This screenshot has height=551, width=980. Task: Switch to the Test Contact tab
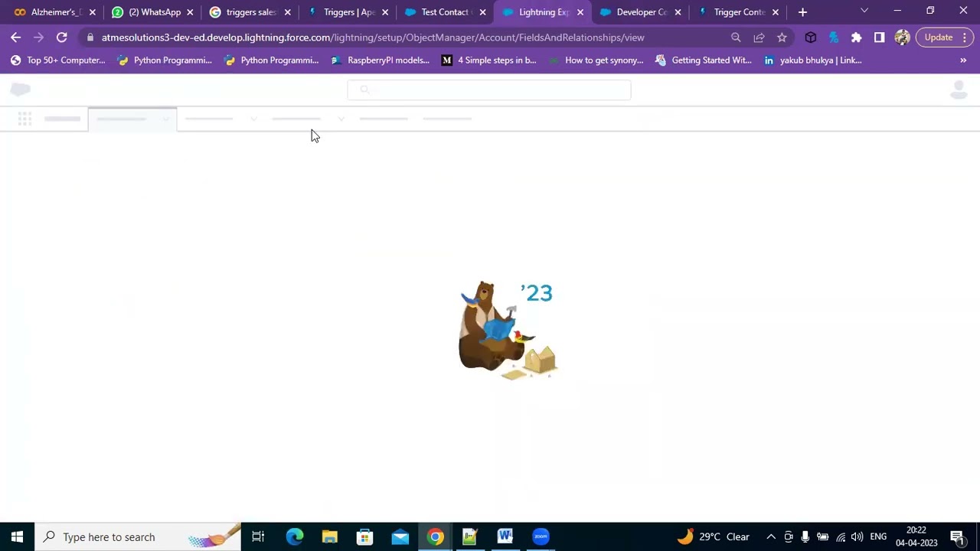click(x=446, y=12)
